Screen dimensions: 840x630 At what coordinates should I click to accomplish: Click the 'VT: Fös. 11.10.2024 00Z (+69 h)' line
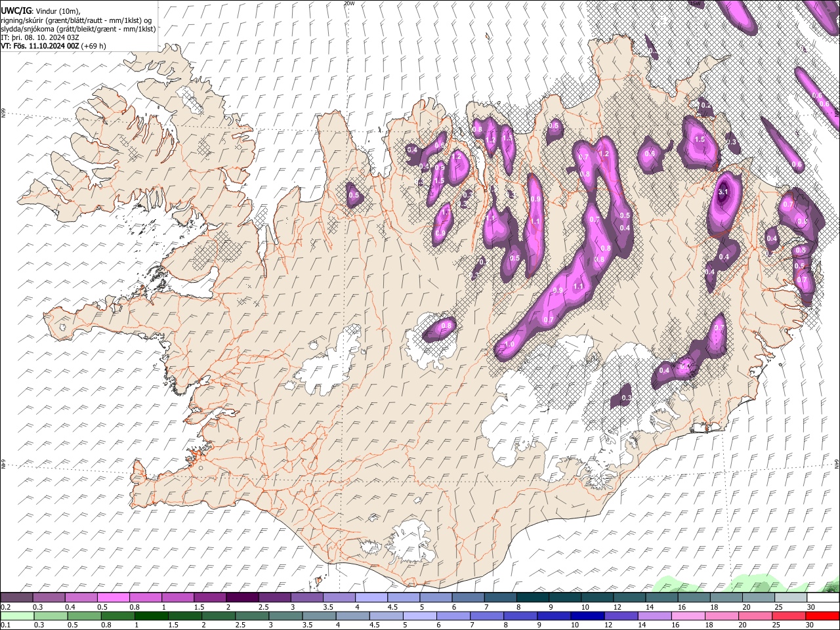coord(53,46)
